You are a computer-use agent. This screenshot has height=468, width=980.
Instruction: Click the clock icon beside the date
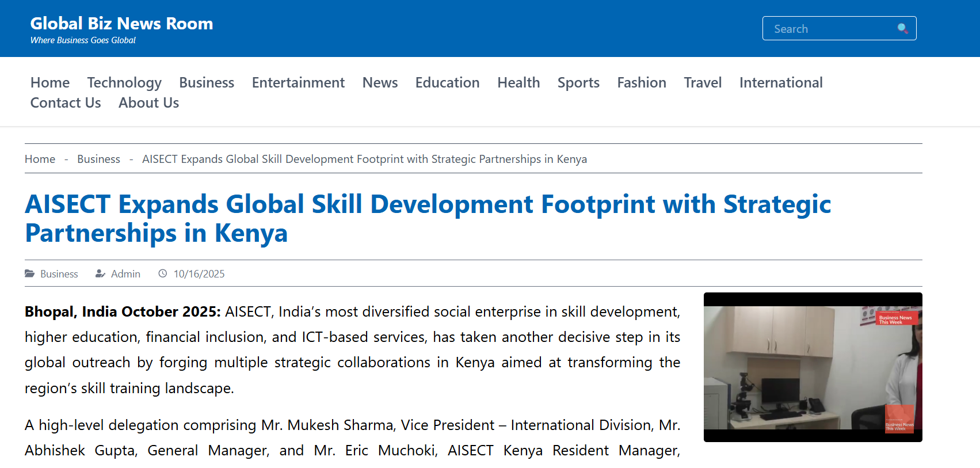(163, 273)
